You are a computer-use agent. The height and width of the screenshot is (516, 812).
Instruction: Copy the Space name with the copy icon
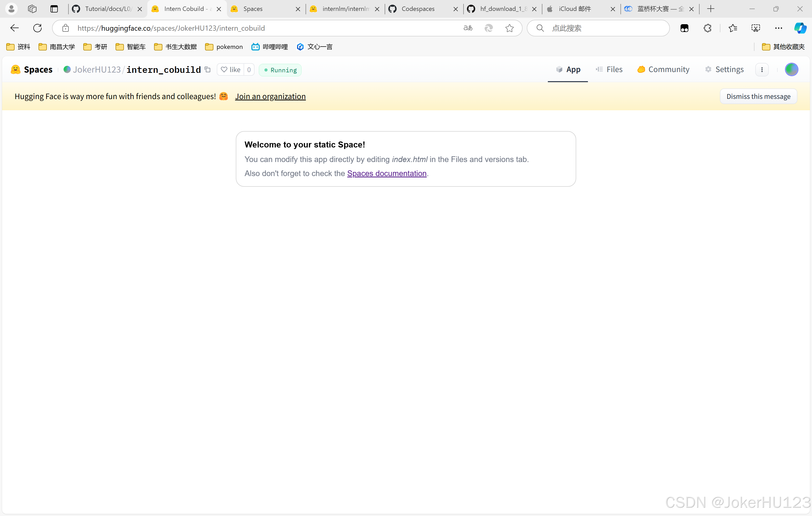(208, 69)
